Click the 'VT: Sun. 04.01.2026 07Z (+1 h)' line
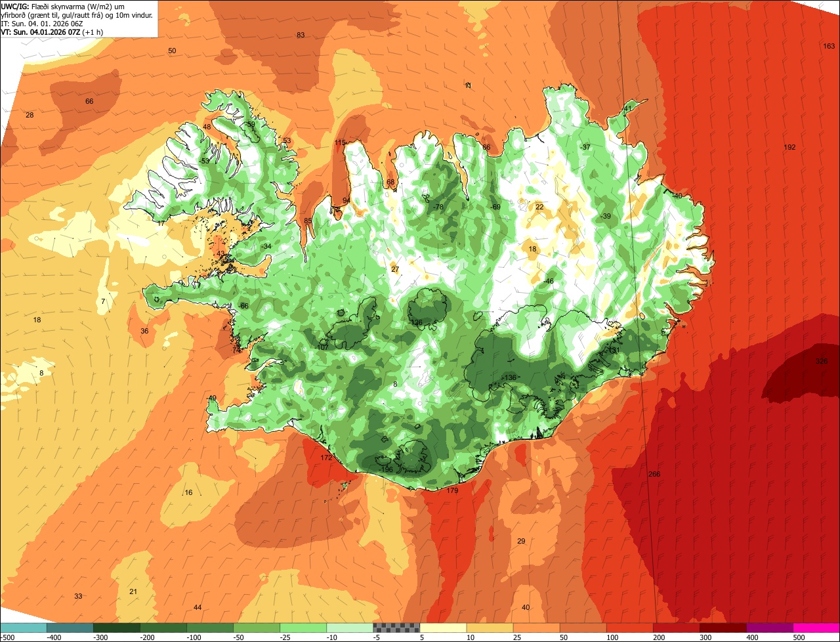 pyautogui.click(x=51, y=32)
